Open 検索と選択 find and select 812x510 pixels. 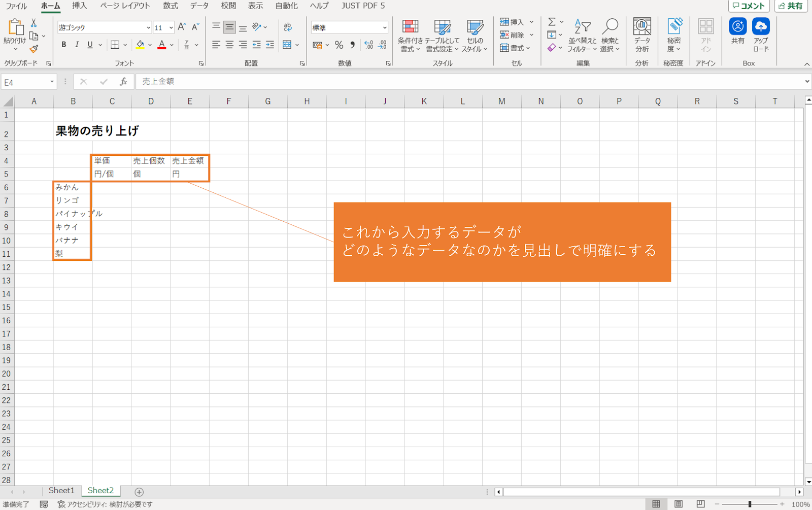(x=610, y=36)
